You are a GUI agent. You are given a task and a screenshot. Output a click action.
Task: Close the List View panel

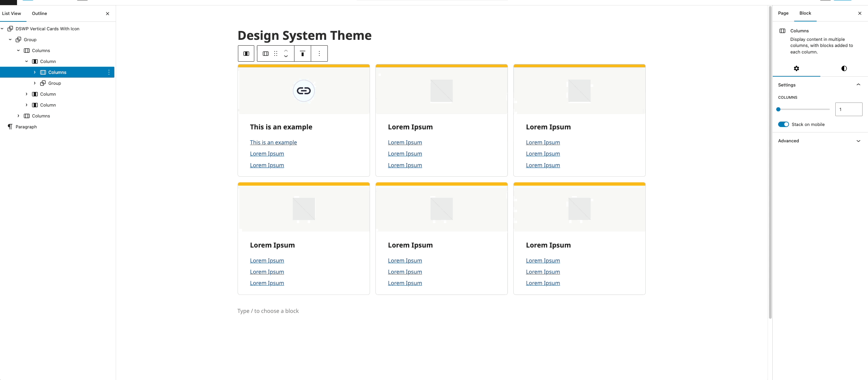pos(108,14)
